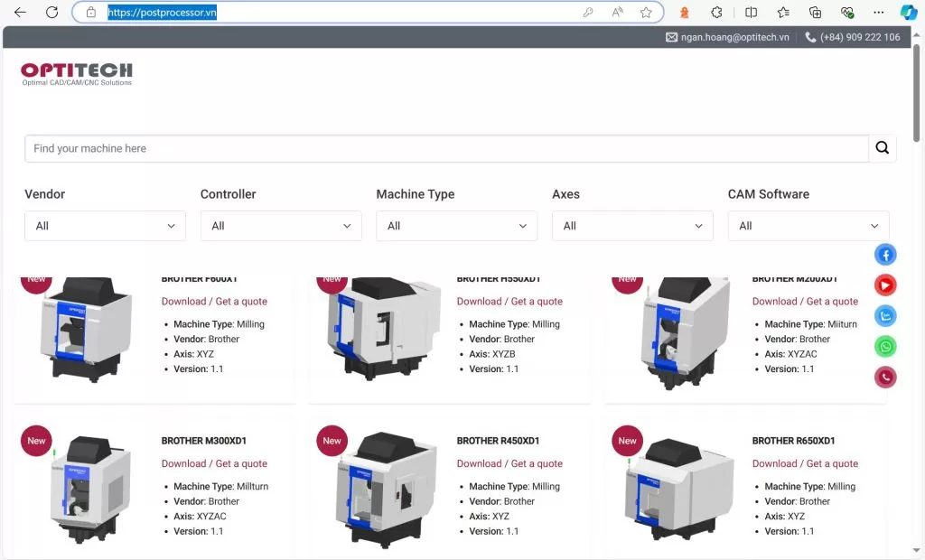Viewport: 925px width, 560px height.
Task: Click the BROTHER R650XD1 machine thumbnail
Action: pyautogui.click(x=678, y=489)
